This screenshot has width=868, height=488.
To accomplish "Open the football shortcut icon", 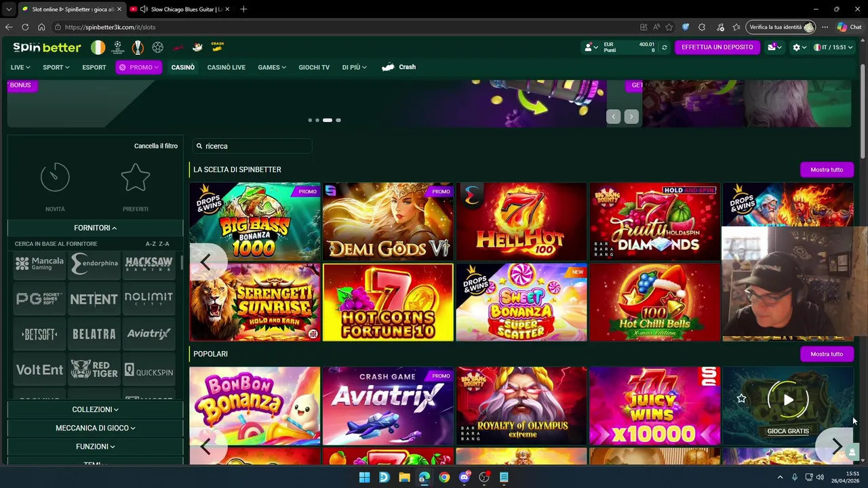I will [x=157, y=47].
